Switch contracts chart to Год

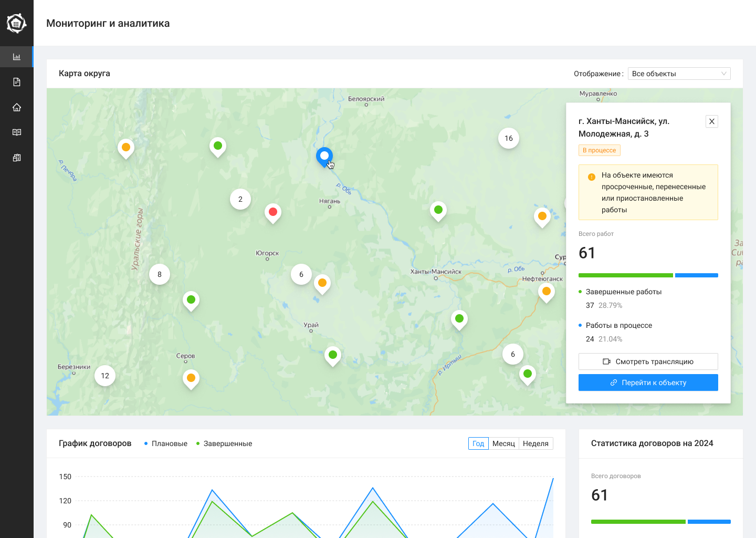[x=478, y=443]
